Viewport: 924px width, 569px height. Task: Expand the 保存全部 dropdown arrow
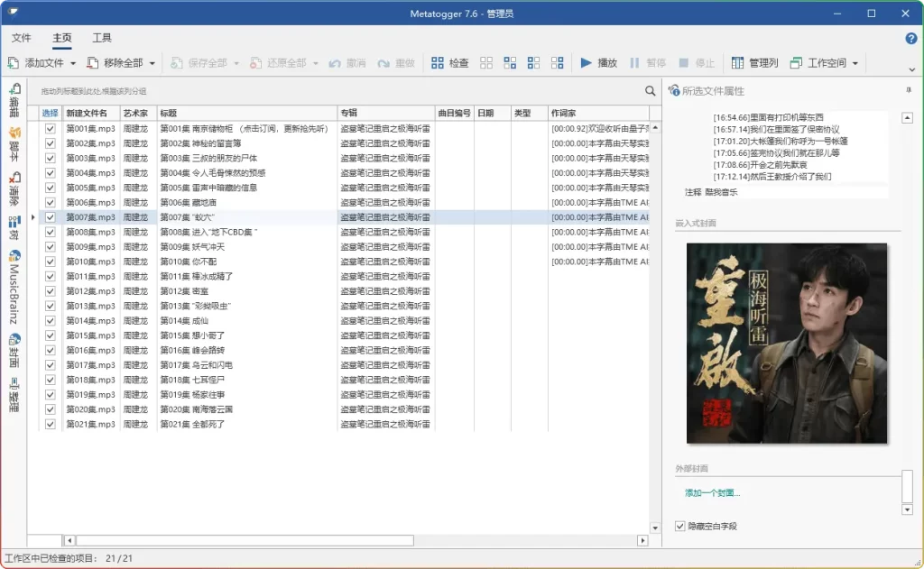tap(236, 63)
